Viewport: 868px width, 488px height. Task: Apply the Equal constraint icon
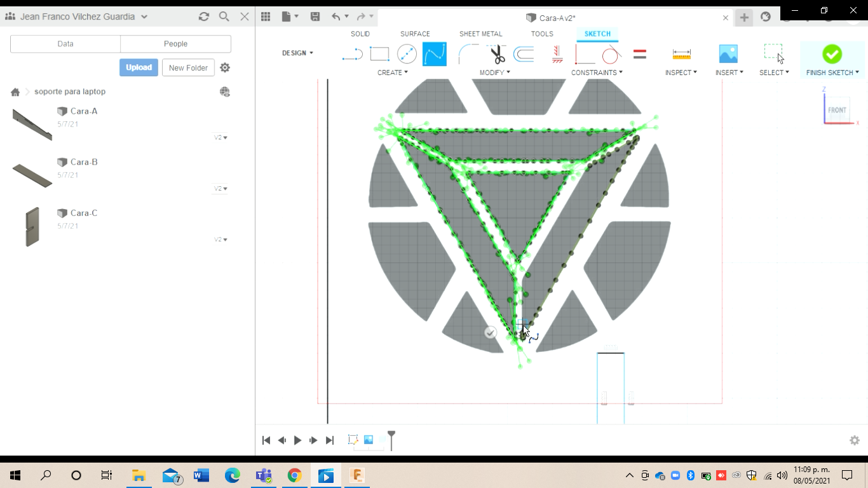(x=640, y=55)
